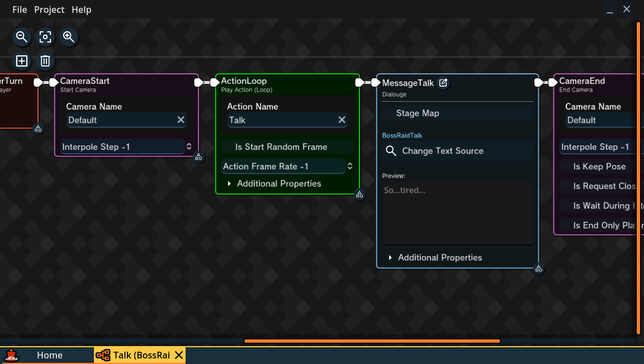Open the Project menu
This screenshot has height=364, width=644.
tap(49, 10)
